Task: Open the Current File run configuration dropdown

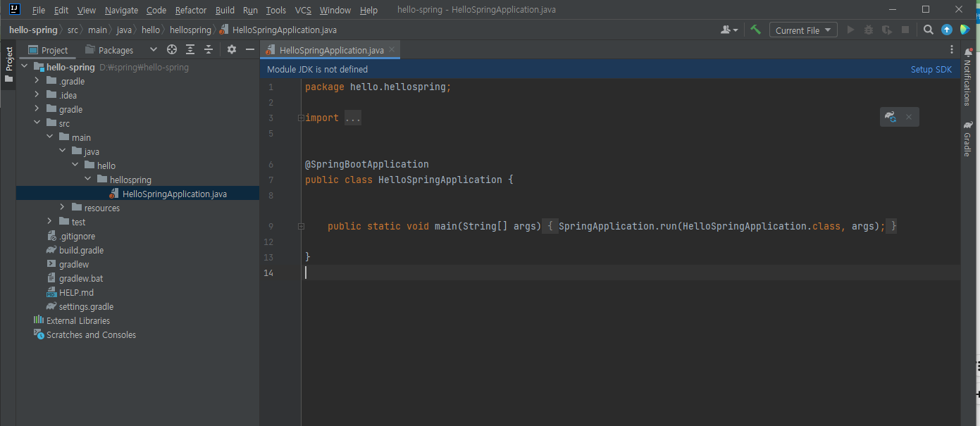Action: (x=803, y=30)
